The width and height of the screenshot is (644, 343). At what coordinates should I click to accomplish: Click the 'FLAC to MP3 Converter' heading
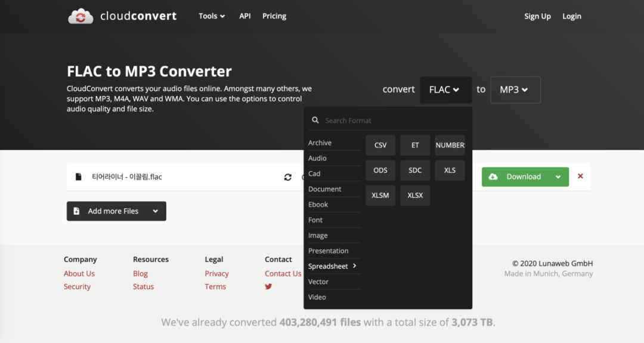(x=149, y=71)
